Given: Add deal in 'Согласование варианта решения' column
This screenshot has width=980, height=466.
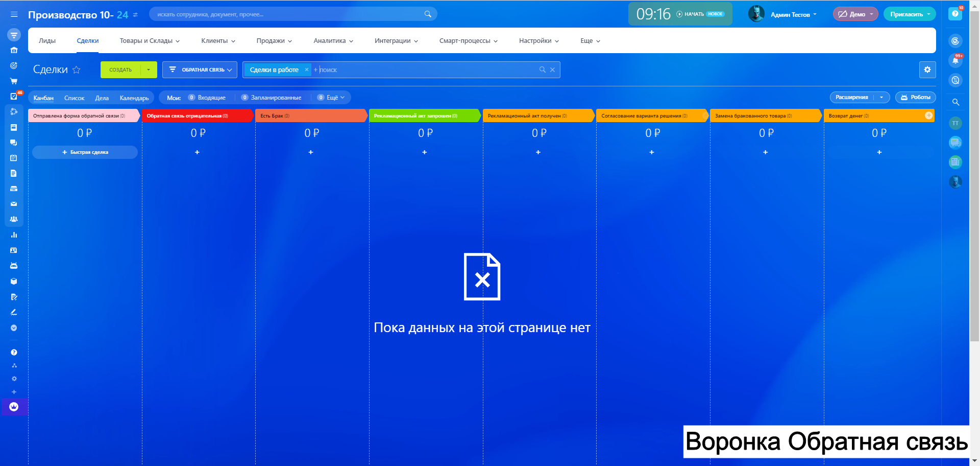Looking at the screenshot, I should point(652,152).
